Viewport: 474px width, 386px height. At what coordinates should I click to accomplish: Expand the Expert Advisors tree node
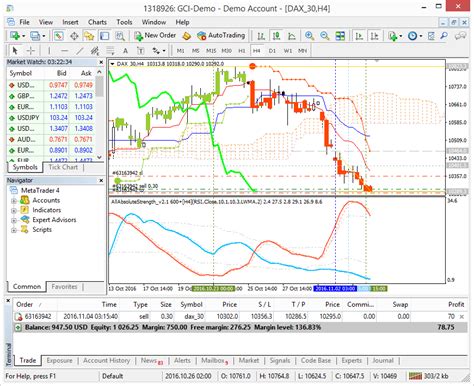pos(14,220)
